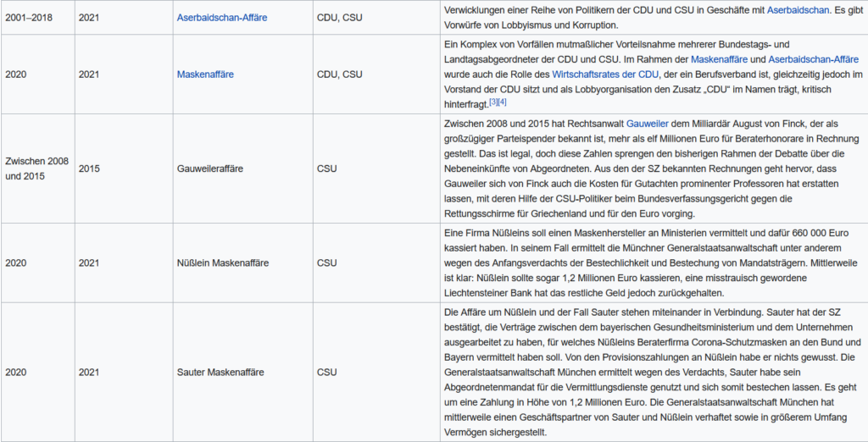Open the Aserbaidschan-Affäre link in the name column
868x442 pixels.
[221, 18]
